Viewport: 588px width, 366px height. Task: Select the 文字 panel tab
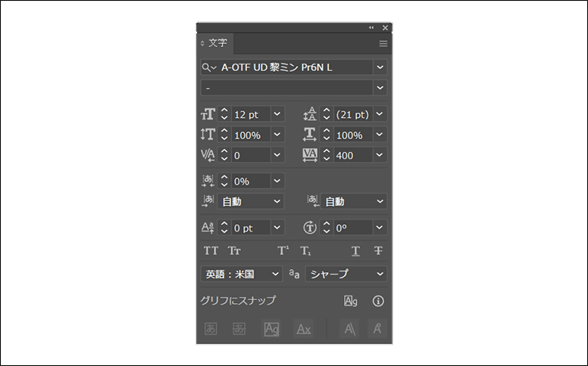coord(217,44)
